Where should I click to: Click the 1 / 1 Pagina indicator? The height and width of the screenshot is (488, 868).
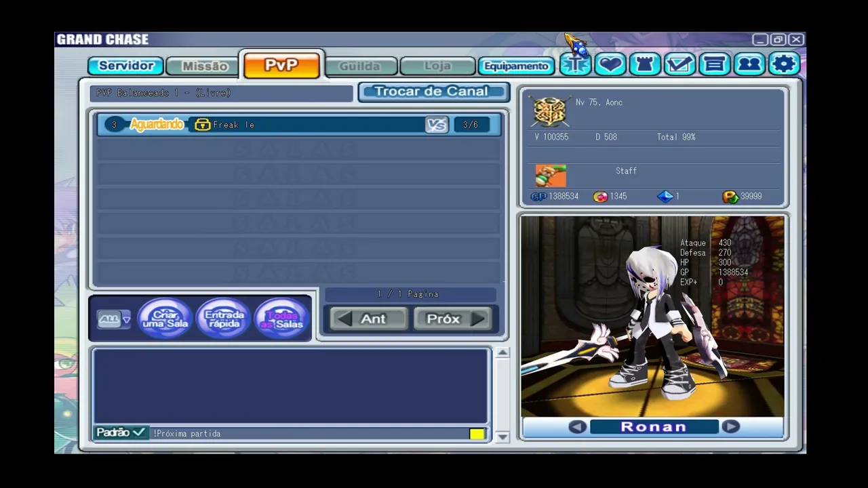(x=408, y=294)
